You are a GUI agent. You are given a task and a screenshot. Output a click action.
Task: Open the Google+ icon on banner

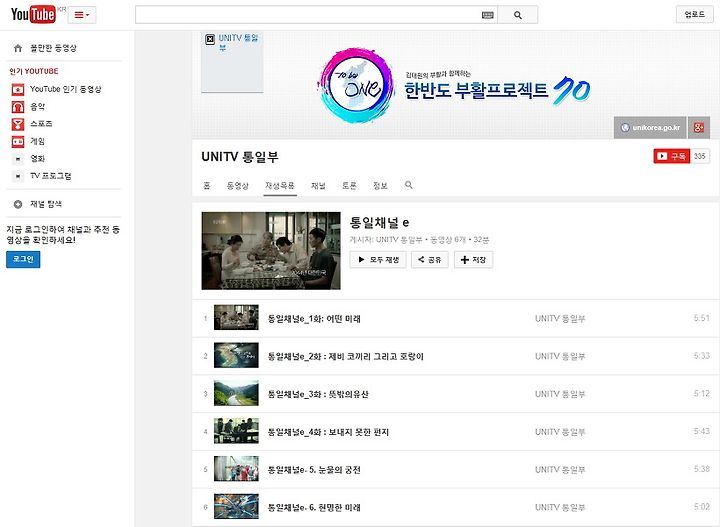[x=698, y=128]
